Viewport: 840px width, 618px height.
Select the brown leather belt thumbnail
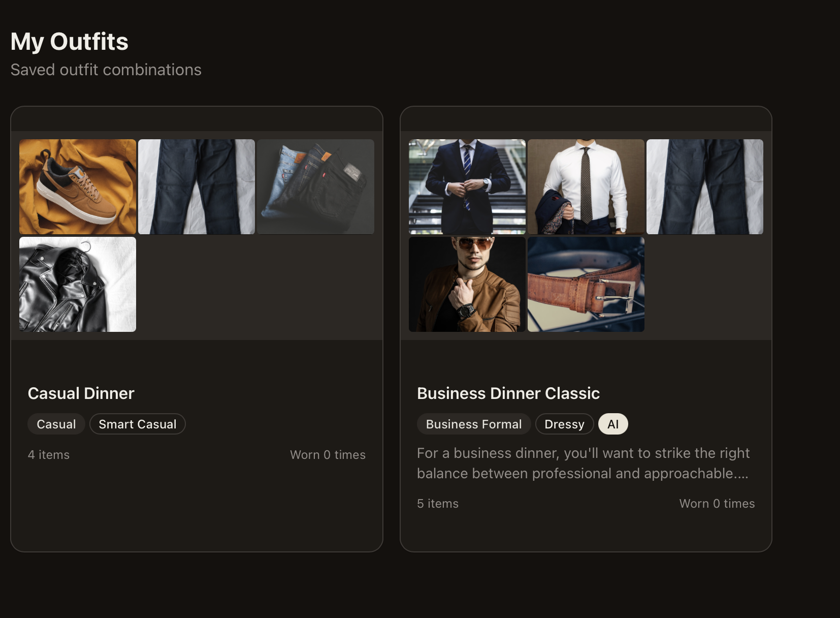tap(586, 284)
